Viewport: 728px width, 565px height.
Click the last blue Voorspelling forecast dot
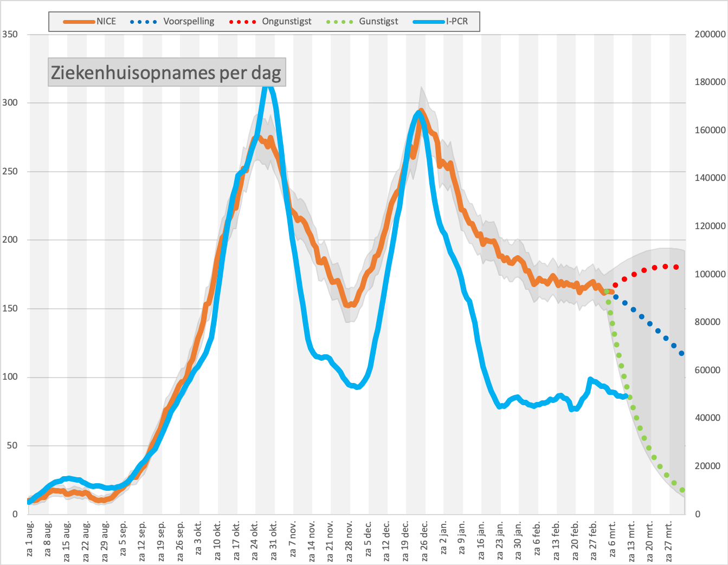click(x=681, y=353)
